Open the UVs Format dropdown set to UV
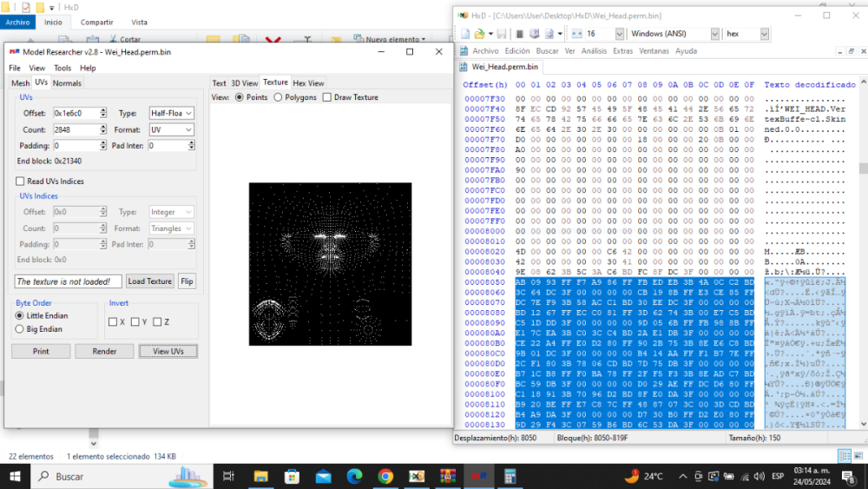Image resolution: width=868 pixels, height=489 pixels. pyautogui.click(x=171, y=129)
